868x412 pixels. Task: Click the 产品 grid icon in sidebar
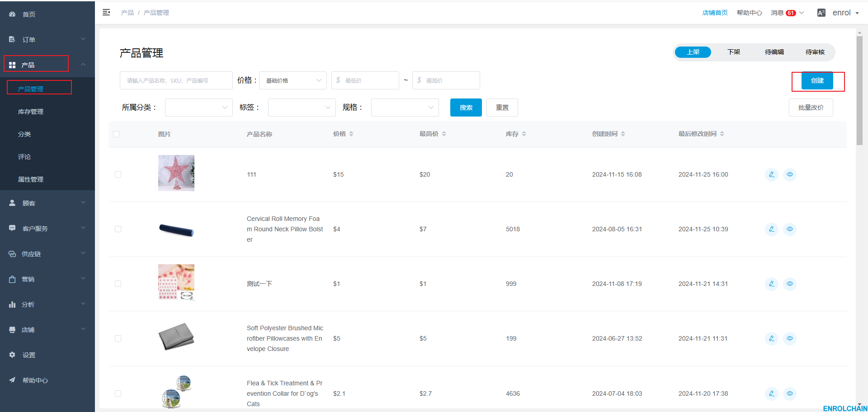12,65
